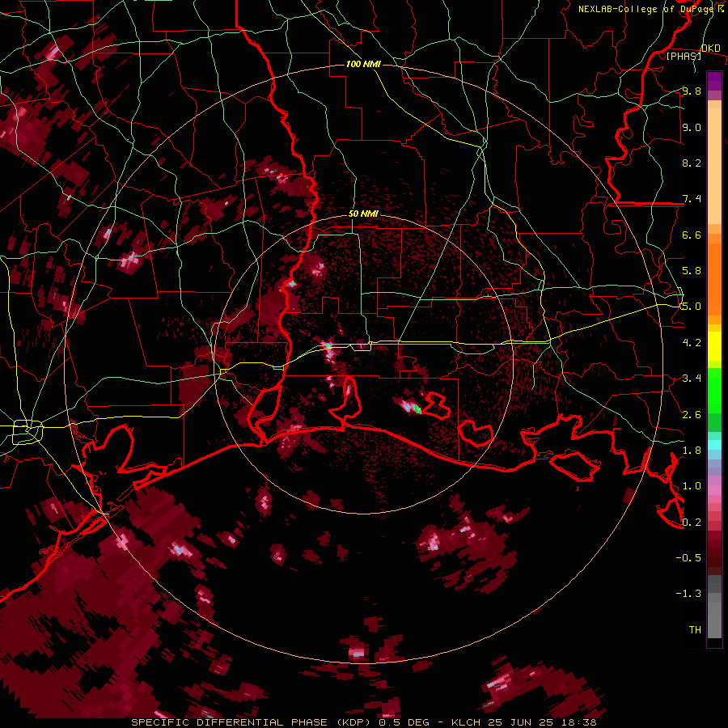This screenshot has height=728, width=728.
Task: Click the 9.0 value on the color scale
Action: tap(692, 127)
